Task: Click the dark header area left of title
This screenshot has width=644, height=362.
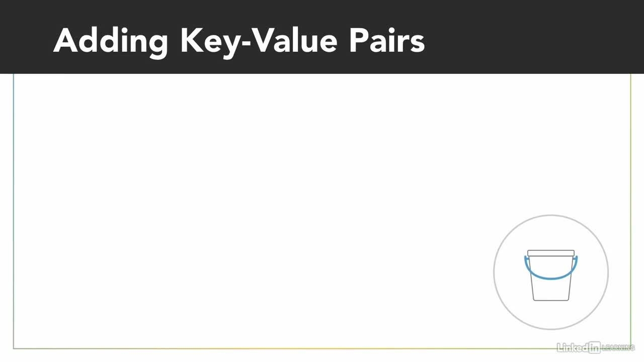Action: pyautogui.click(x=25, y=38)
